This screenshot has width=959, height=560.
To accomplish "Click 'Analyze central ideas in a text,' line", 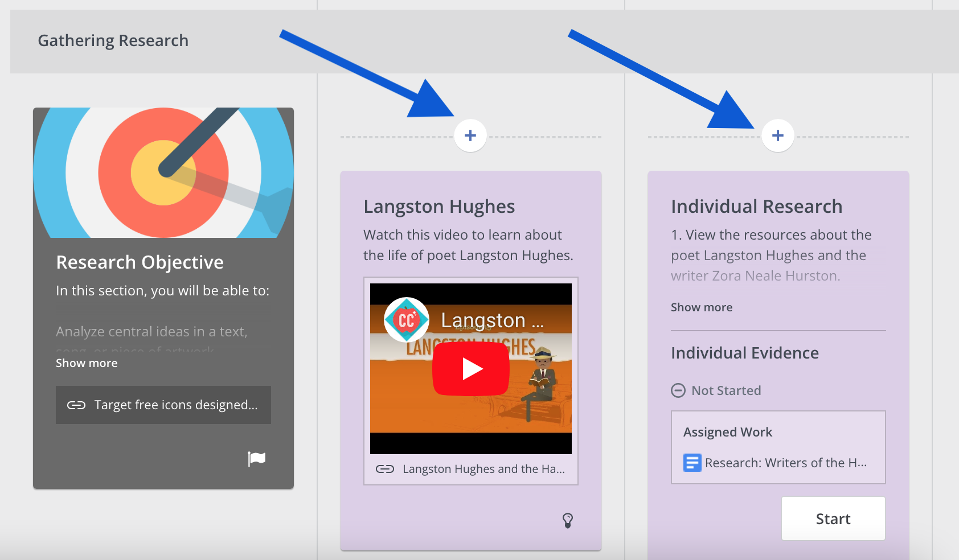I will point(151,332).
